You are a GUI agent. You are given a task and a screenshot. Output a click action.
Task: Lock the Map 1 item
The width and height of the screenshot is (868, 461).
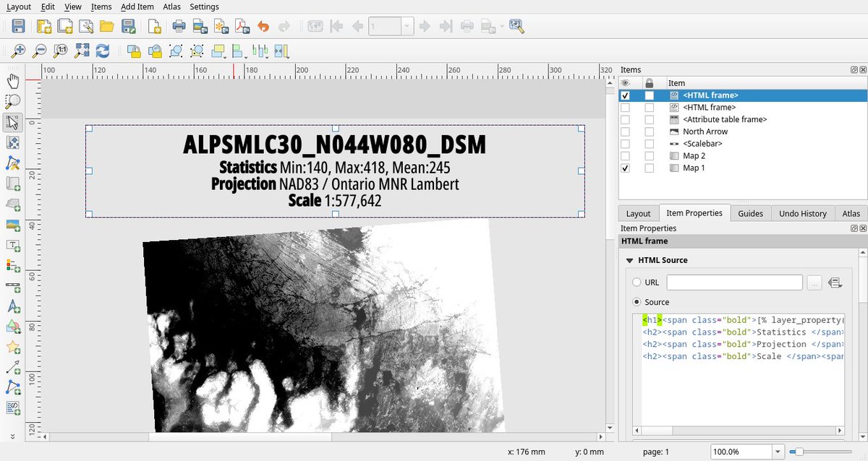[650, 168]
